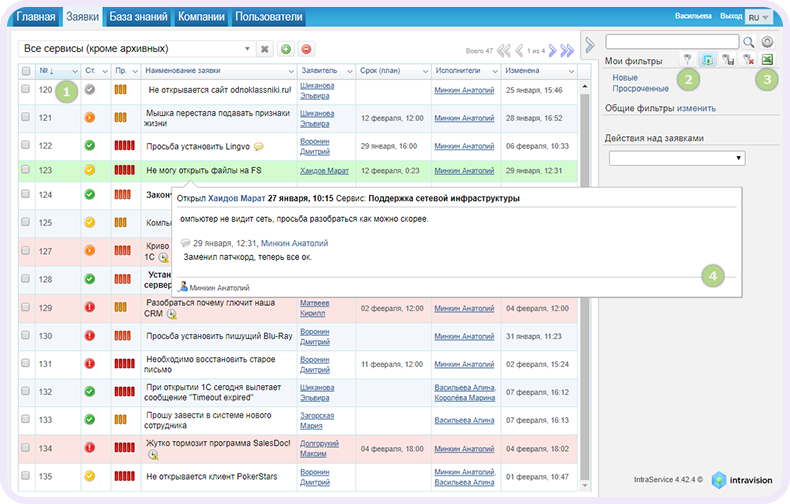
Task: Go to the previous page of requests
Action: click(519, 50)
